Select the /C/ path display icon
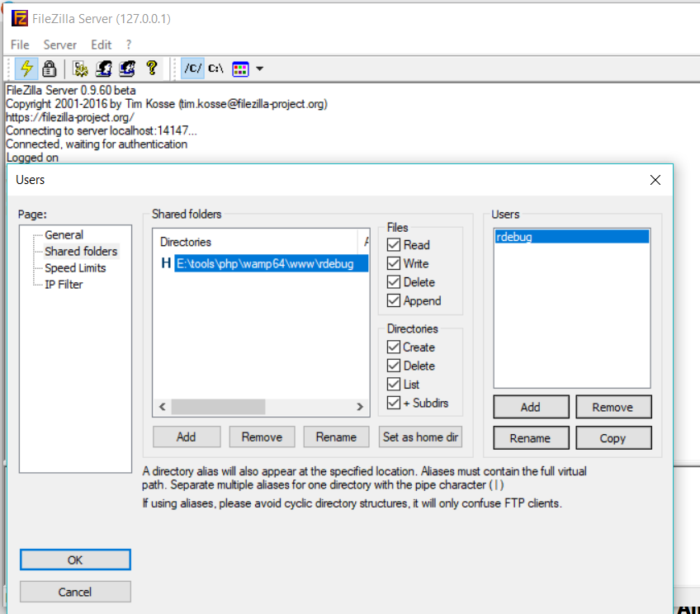Screen dimensions: 700x614 pos(193,68)
